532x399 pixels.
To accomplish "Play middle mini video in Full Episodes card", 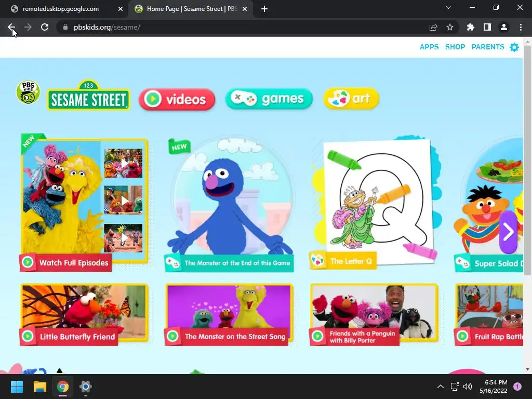I will (123, 200).
